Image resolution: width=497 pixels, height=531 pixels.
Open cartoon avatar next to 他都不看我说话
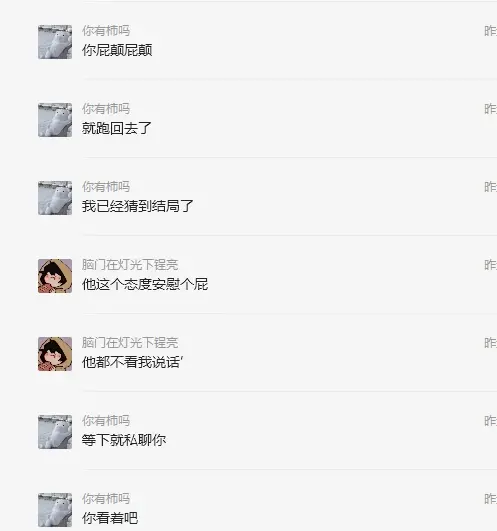click(55, 354)
